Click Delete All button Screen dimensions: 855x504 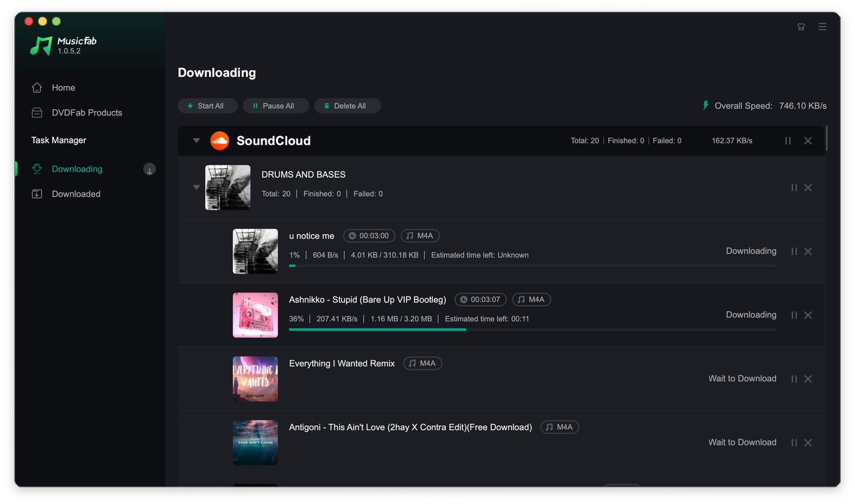point(347,105)
